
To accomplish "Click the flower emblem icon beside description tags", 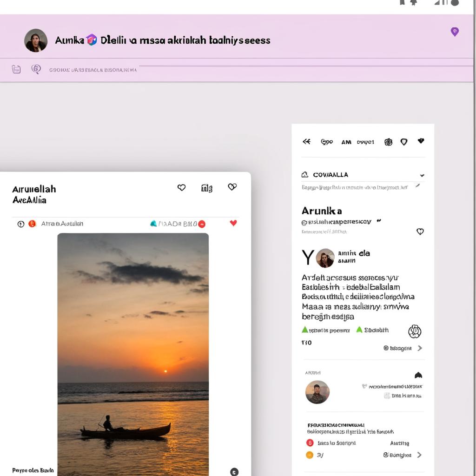I will pos(414,331).
